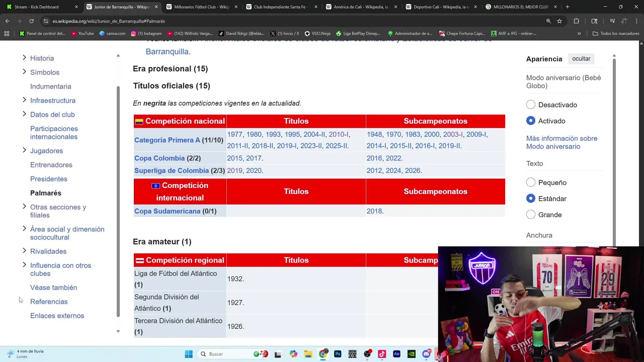
Task: Expand the Jugadores section
Action: point(24,150)
